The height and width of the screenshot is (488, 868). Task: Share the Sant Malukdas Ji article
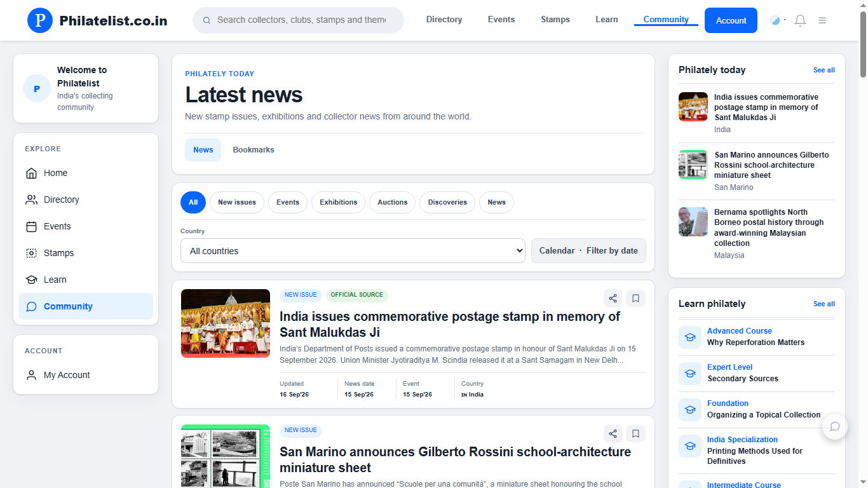click(x=613, y=298)
